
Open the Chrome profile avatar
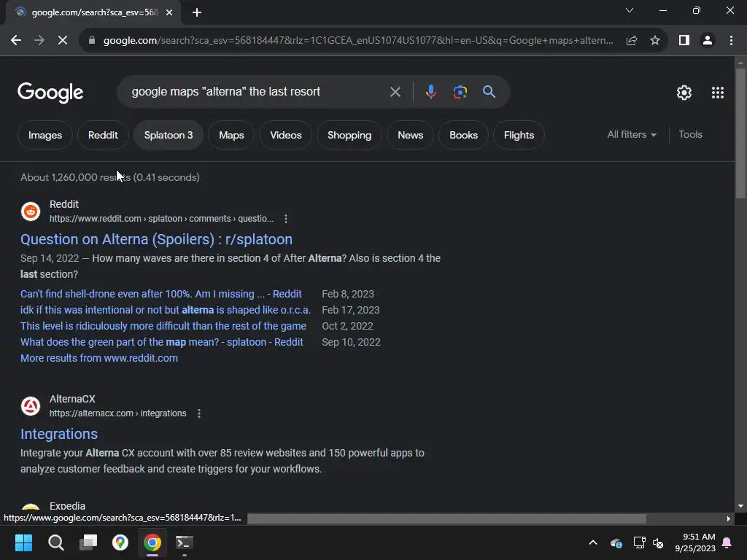click(x=708, y=41)
